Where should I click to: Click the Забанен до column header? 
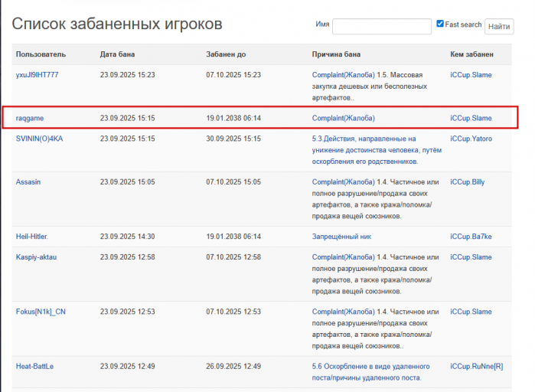click(x=226, y=54)
